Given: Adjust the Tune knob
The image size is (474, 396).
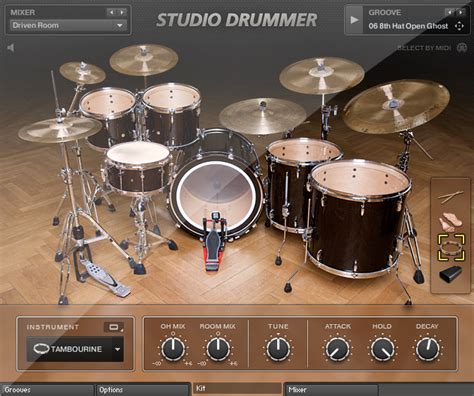Looking at the screenshot, I should tap(278, 349).
